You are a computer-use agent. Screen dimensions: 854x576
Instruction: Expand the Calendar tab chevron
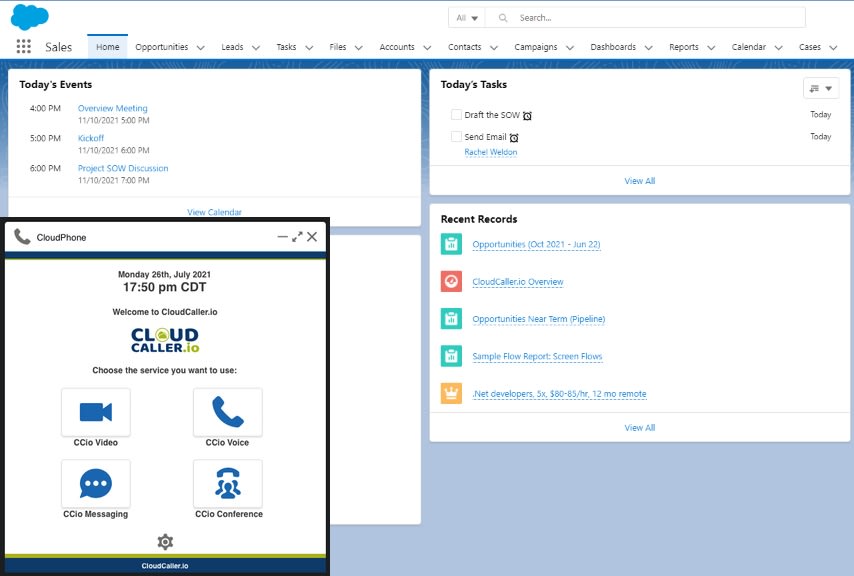(x=778, y=48)
